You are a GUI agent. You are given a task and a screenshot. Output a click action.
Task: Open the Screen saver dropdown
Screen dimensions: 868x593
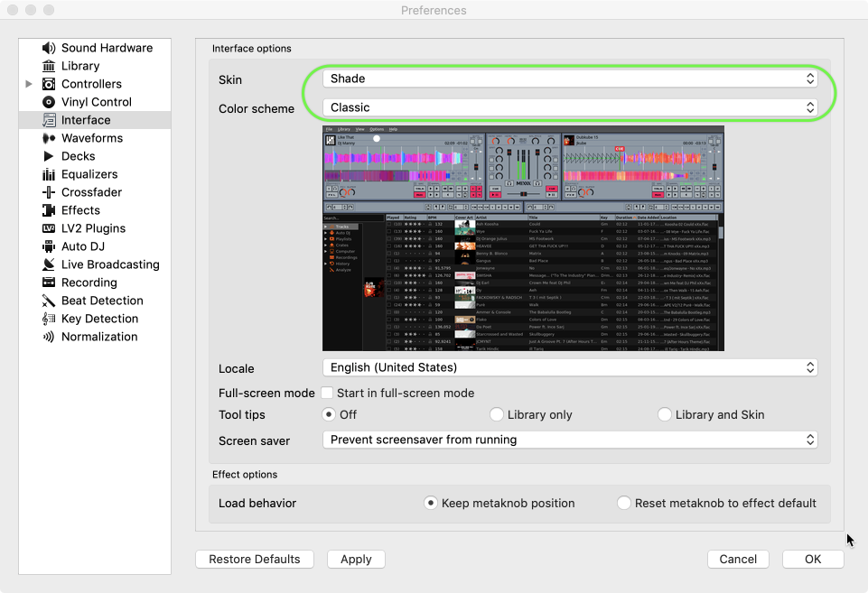point(570,440)
